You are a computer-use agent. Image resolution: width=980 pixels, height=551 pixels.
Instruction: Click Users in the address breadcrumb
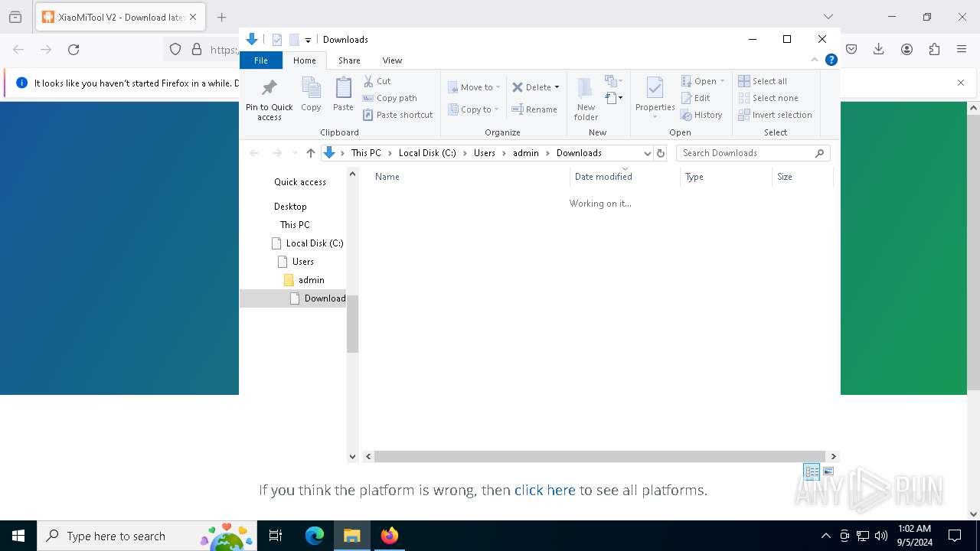[x=484, y=153]
